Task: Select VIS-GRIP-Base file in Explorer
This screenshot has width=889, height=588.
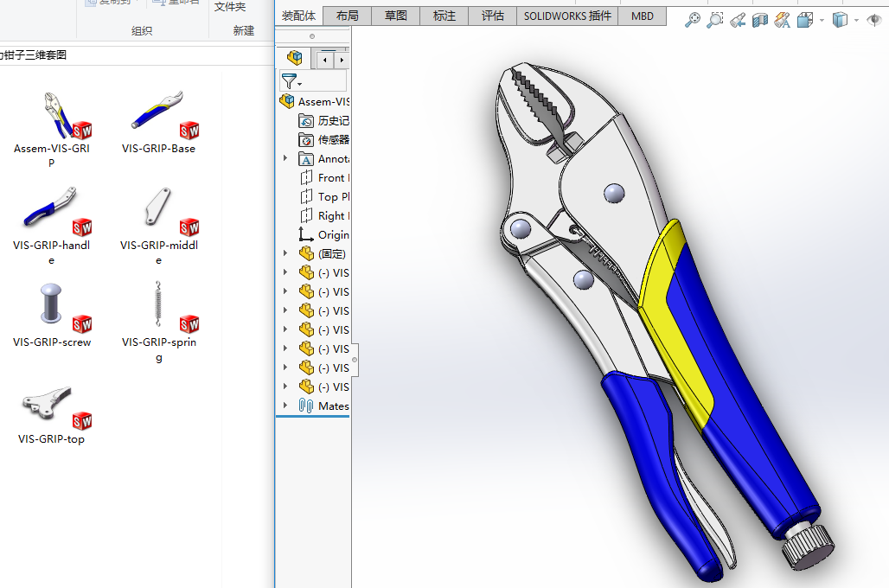Action: pos(159,123)
